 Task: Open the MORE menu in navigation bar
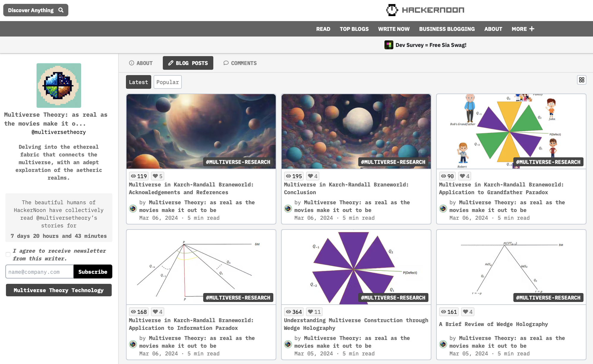pyautogui.click(x=523, y=29)
